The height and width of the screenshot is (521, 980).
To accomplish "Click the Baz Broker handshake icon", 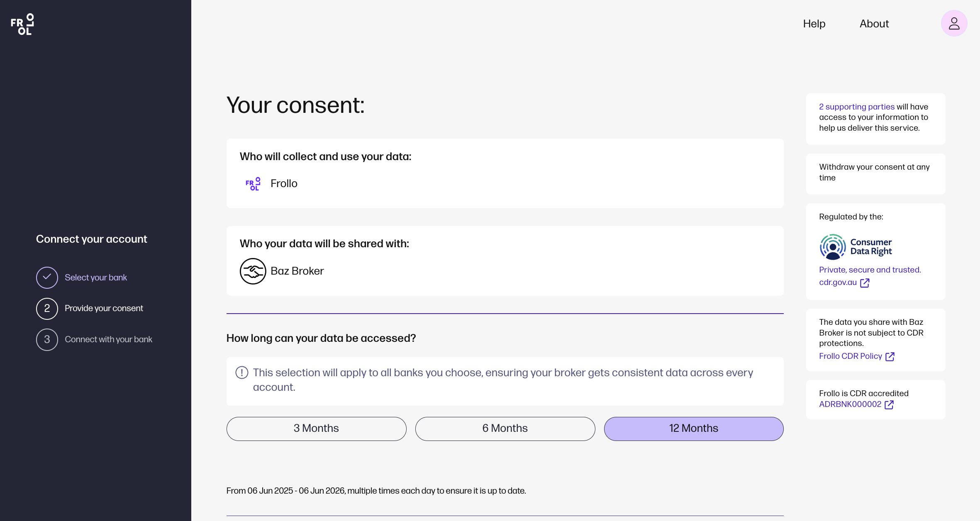I will tap(253, 271).
